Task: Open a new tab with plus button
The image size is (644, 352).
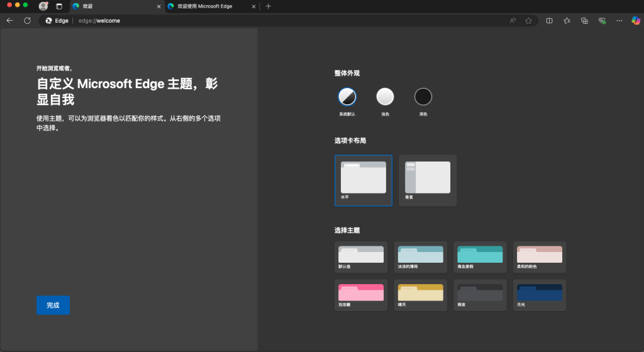Action: 268,6
